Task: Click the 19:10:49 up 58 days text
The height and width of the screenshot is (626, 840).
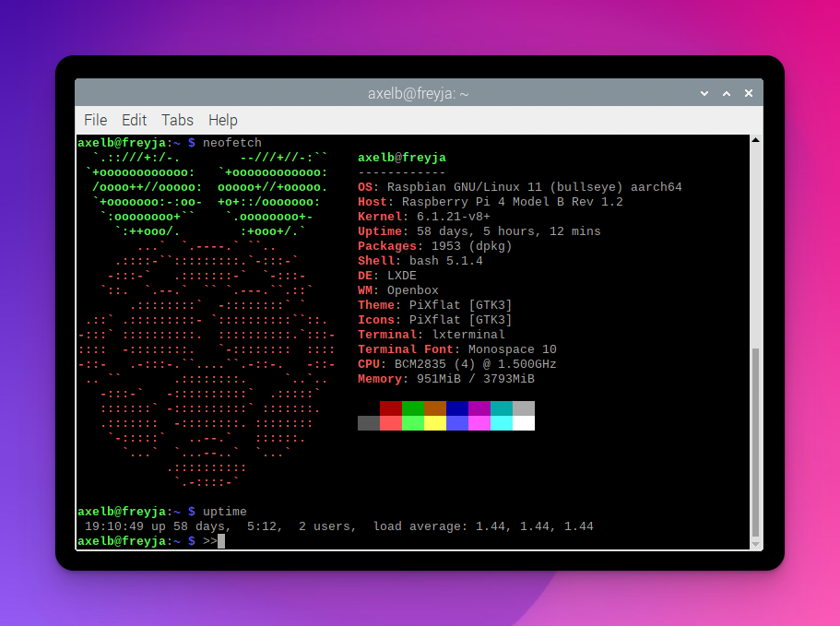Action: [158, 526]
